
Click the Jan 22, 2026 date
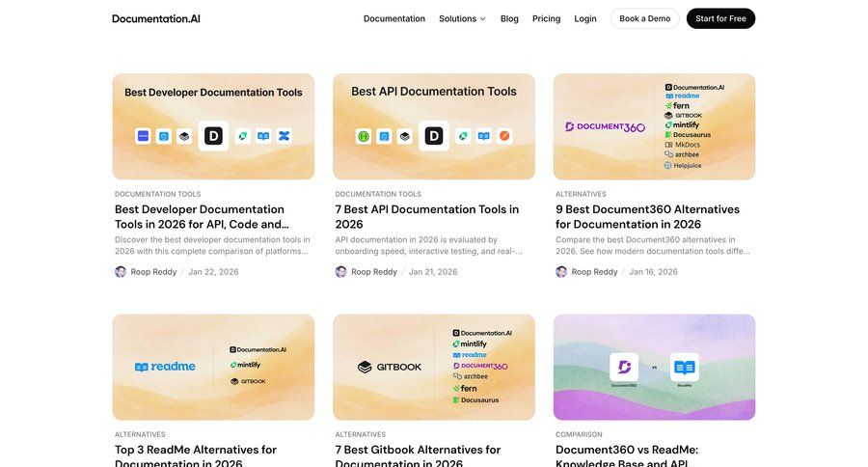pos(213,271)
